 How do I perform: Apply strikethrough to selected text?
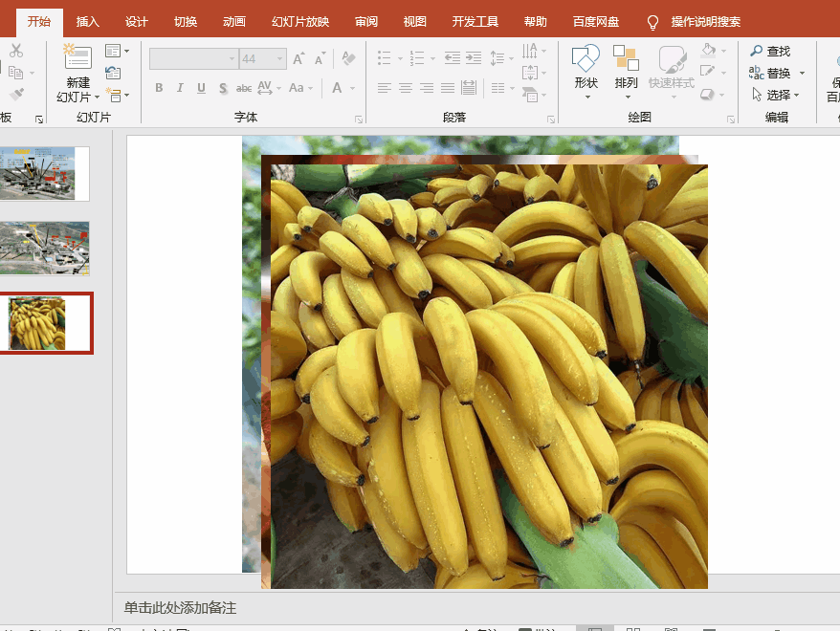(x=242, y=87)
